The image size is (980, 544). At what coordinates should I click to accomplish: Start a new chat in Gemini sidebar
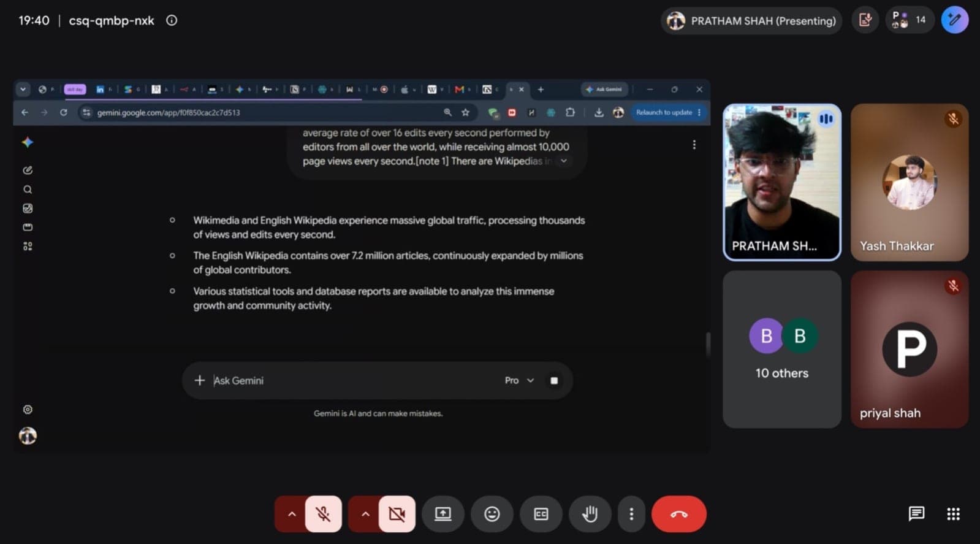pos(28,170)
